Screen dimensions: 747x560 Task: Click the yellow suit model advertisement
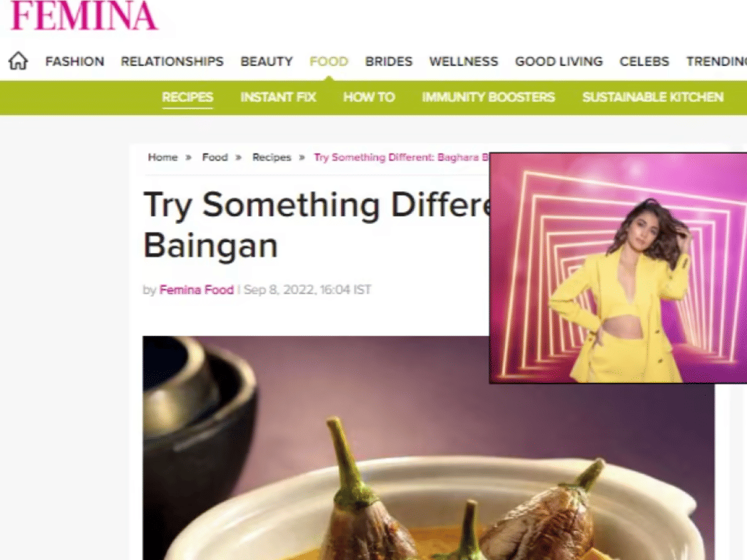coord(618,268)
